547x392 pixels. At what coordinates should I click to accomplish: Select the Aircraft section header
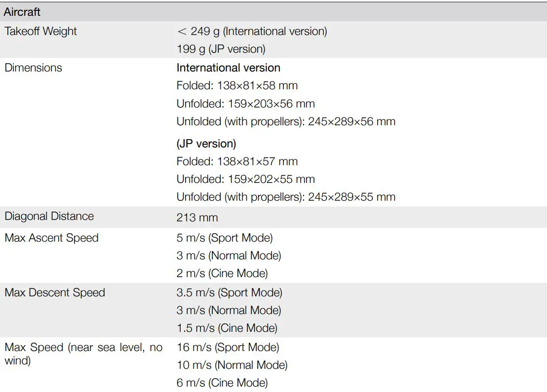[22, 11]
